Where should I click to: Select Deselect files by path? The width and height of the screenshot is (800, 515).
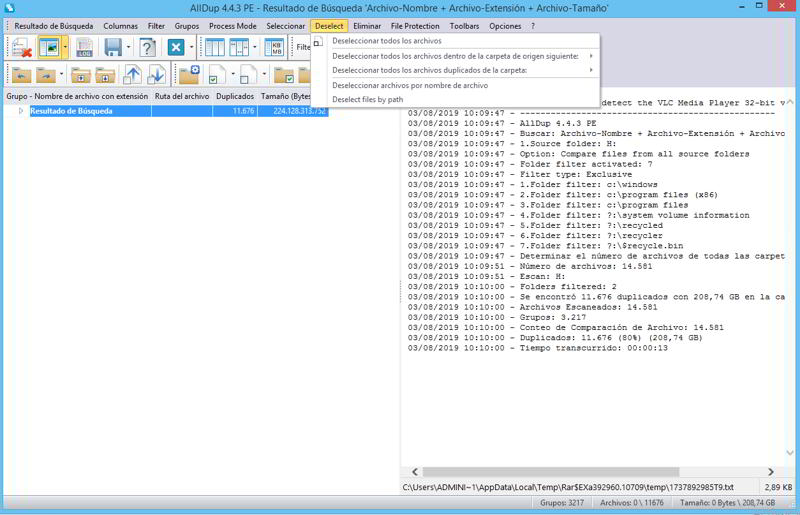pos(367,99)
